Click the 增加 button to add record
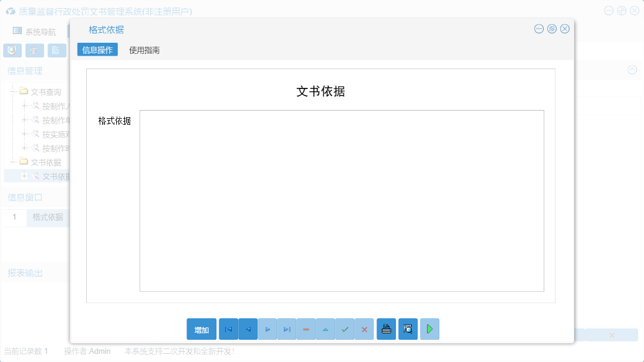 (x=202, y=329)
